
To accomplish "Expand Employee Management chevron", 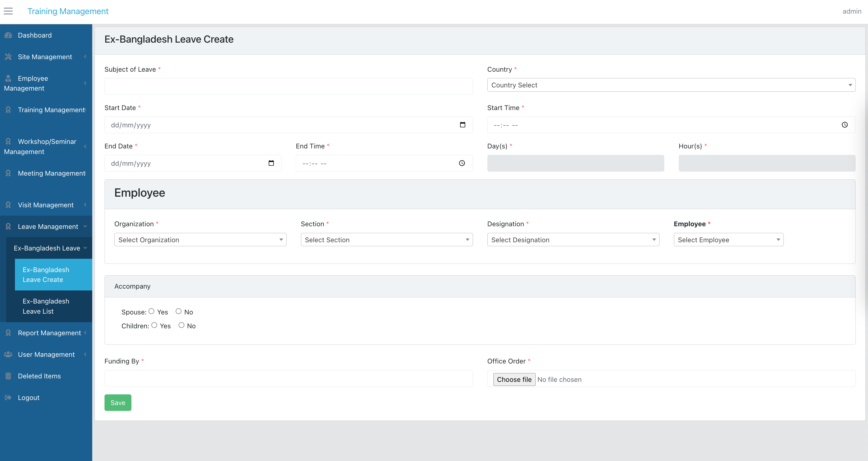I will [x=85, y=83].
